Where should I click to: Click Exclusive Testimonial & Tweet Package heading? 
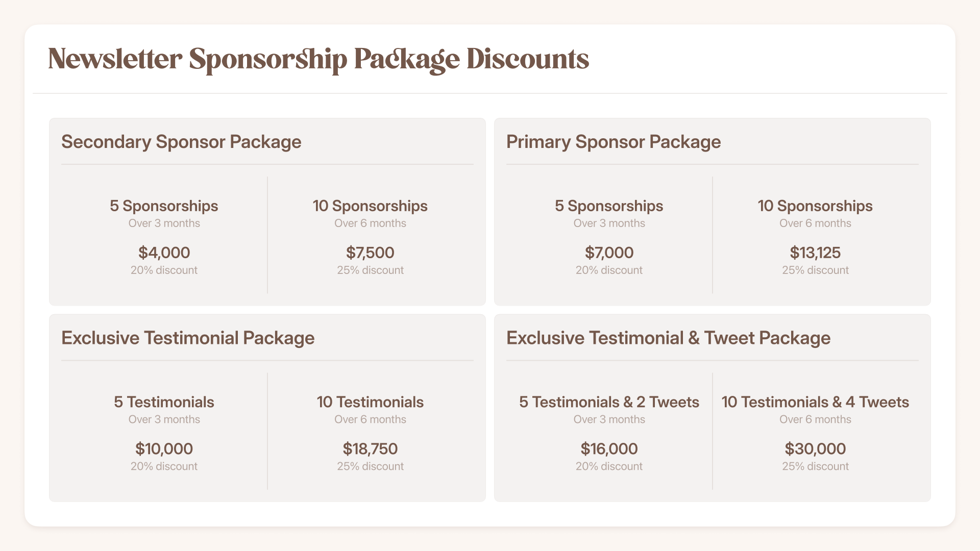tap(668, 338)
